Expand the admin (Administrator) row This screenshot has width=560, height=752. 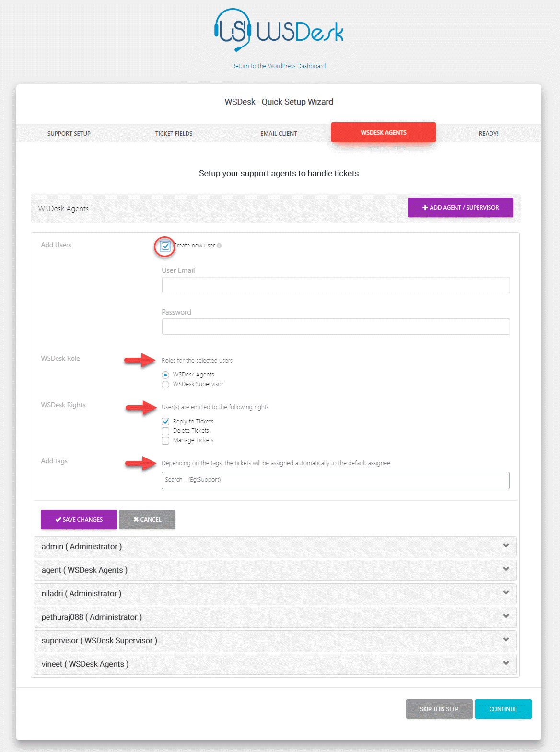click(x=275, y=547)
